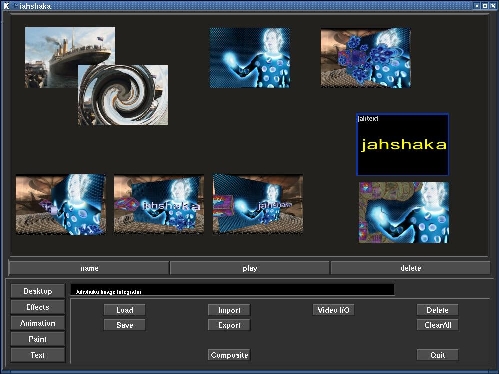The image size is (499, 374).
Task: Close the jahshaka window
Action: 493,6
